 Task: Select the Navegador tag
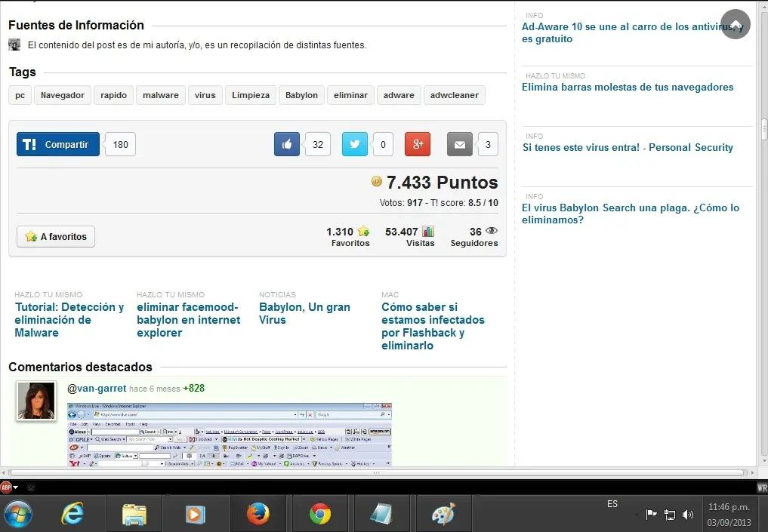(63, 95)
